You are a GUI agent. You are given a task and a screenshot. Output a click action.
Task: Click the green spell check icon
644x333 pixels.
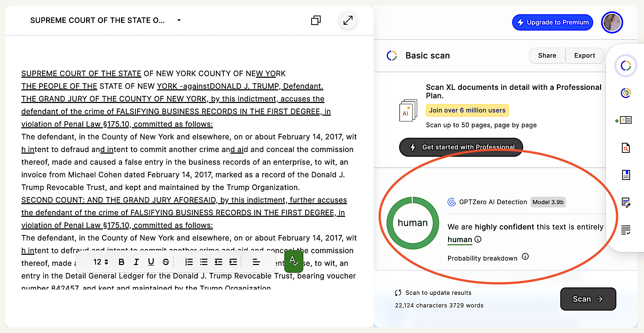coord(294,261)
